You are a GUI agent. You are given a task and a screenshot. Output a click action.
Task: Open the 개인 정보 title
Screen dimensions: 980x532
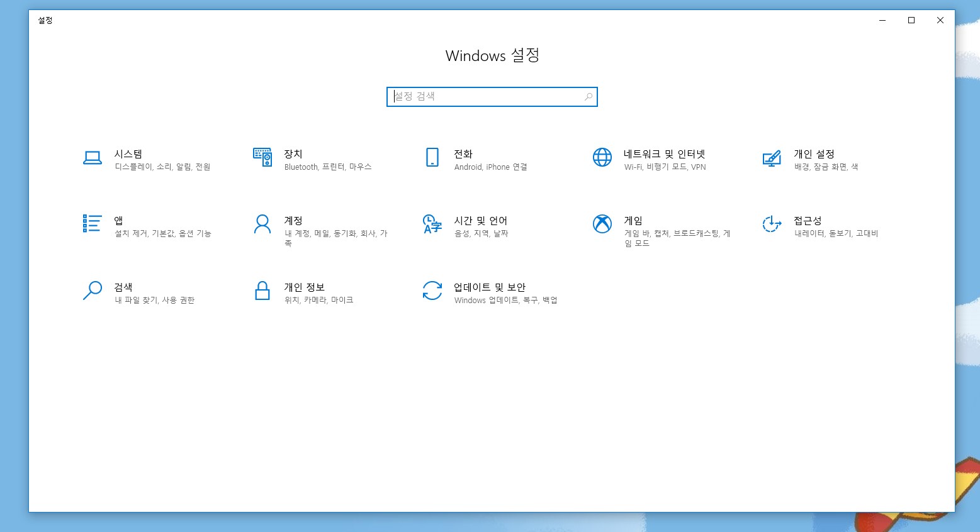(x=304, y=287)
